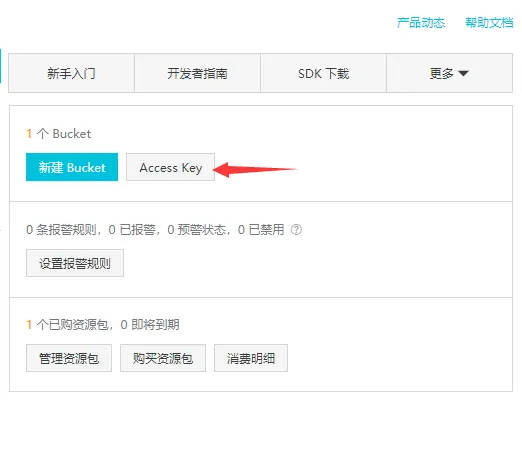Click the 新建 Bucket button
Viewport: 522px width, 463px height.
[x=72, y=167]
